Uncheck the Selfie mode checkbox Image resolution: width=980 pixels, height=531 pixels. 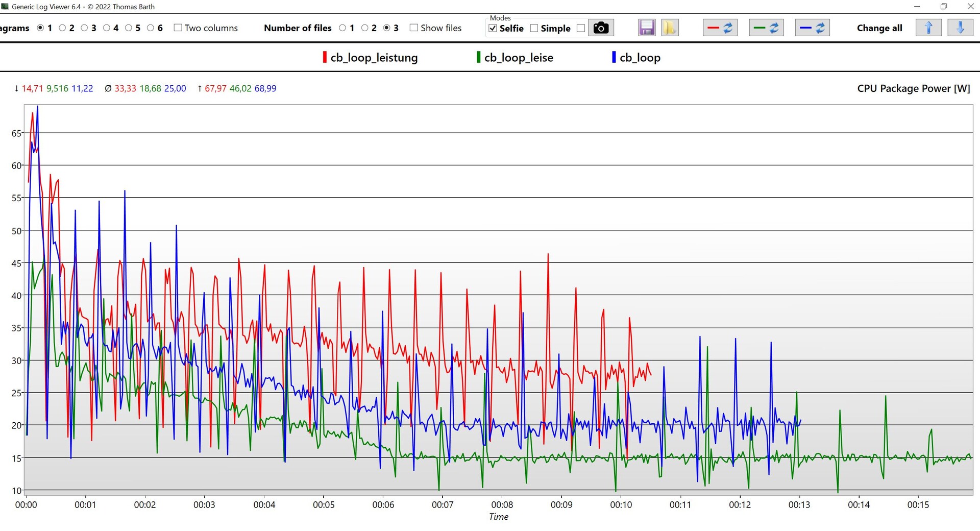click(x=493, y=29)
